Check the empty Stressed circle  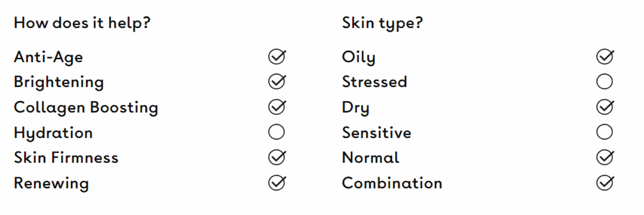click(x=605, y=81)
